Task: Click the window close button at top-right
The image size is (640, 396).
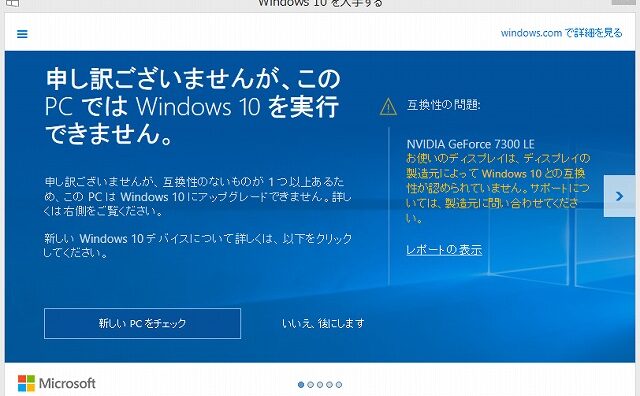Action: pyautogui.click(x=623, y=2)
